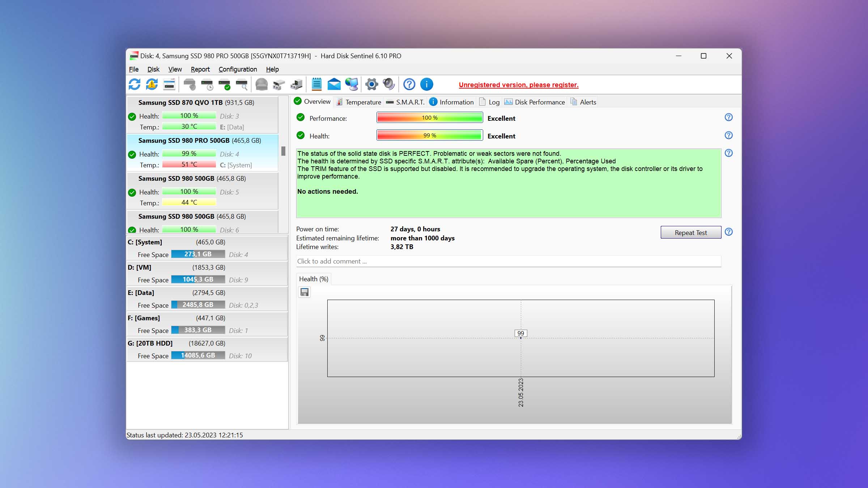The height and width of the screenshot is (488, 868).
Task: Click the speaker sound icon in toolbar
Action: [389, 85]
